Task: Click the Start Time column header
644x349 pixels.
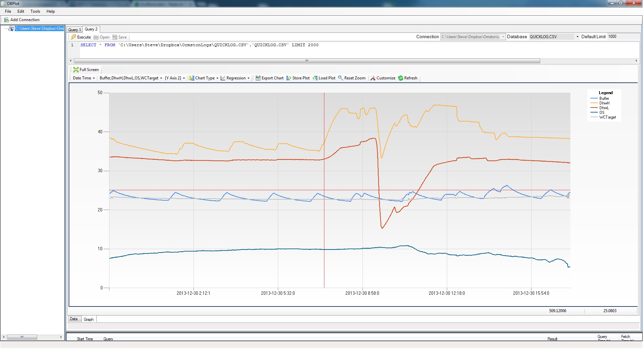Action: (x=85, y=339)
